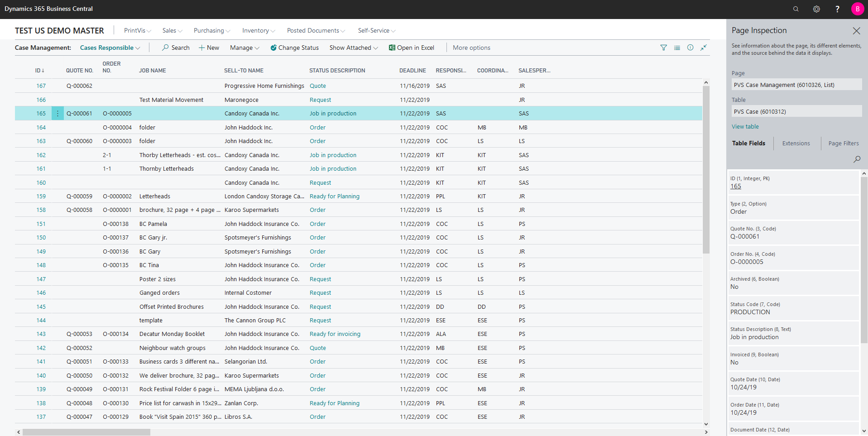
Task: Open the global search magnifier icon
Action: 796,9
